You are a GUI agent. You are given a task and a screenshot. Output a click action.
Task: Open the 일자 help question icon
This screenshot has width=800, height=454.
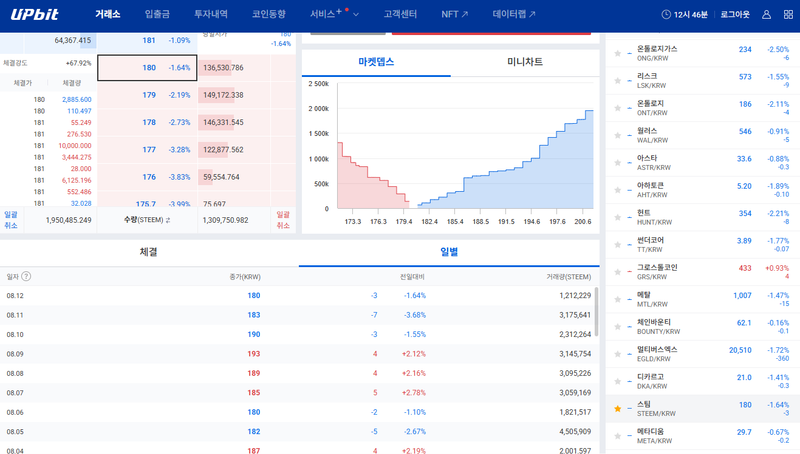coord(26,276)
